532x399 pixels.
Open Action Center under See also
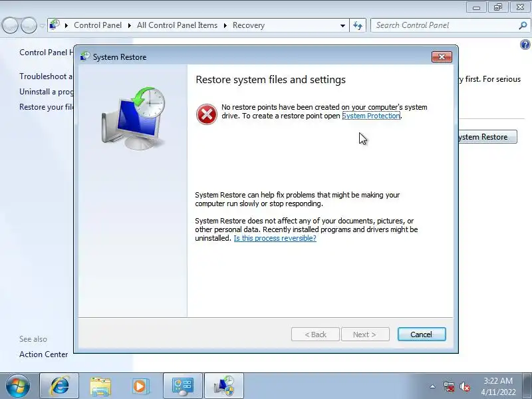click(x=43, y=354)
